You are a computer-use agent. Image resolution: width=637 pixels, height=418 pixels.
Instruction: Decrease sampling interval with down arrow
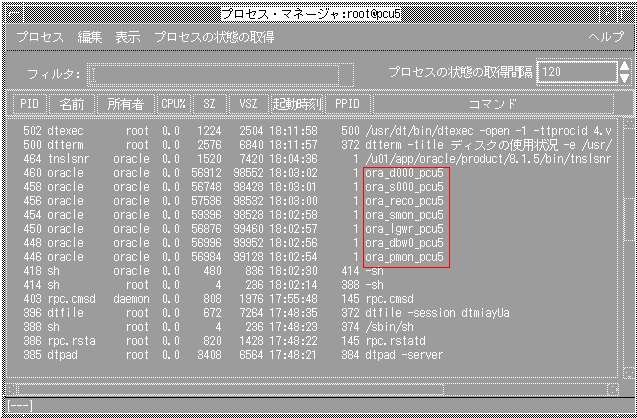pos(625,78)
